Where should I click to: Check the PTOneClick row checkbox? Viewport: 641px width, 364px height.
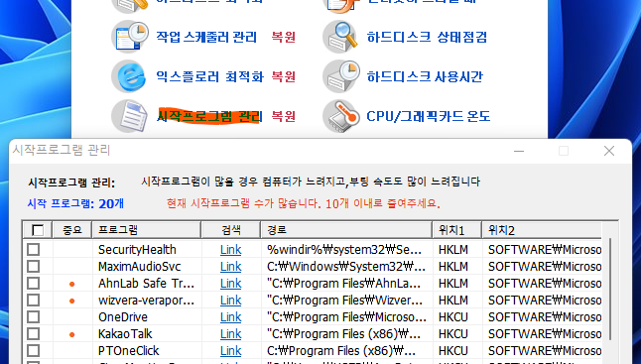(x=34, y=350)
